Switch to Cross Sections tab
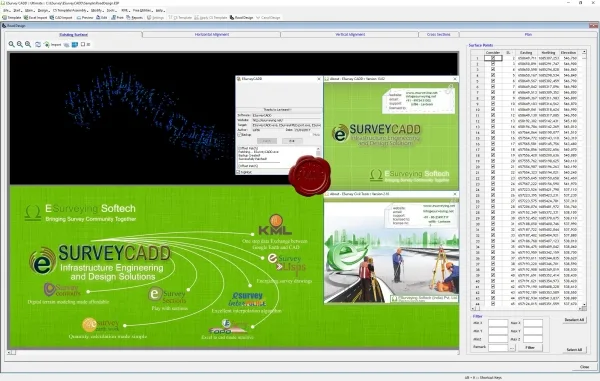This screenshot has width=600, height=381. point(439,34)
